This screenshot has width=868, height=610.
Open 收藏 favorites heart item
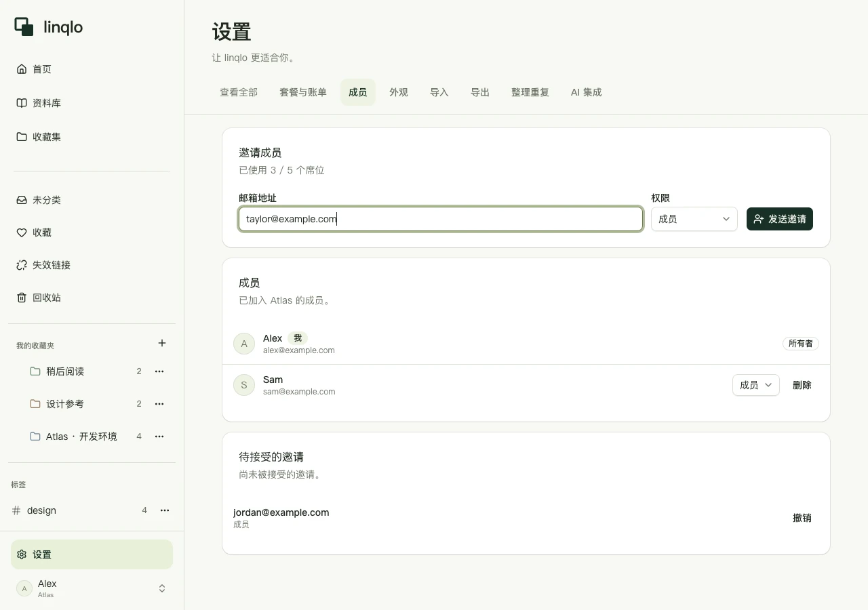[92, 232]
